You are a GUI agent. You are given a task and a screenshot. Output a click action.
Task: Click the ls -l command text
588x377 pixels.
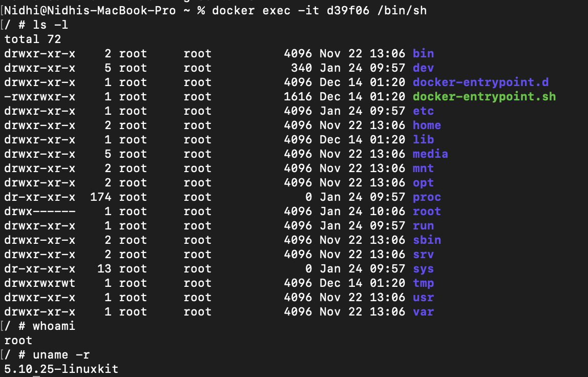(x=50, y=25)
